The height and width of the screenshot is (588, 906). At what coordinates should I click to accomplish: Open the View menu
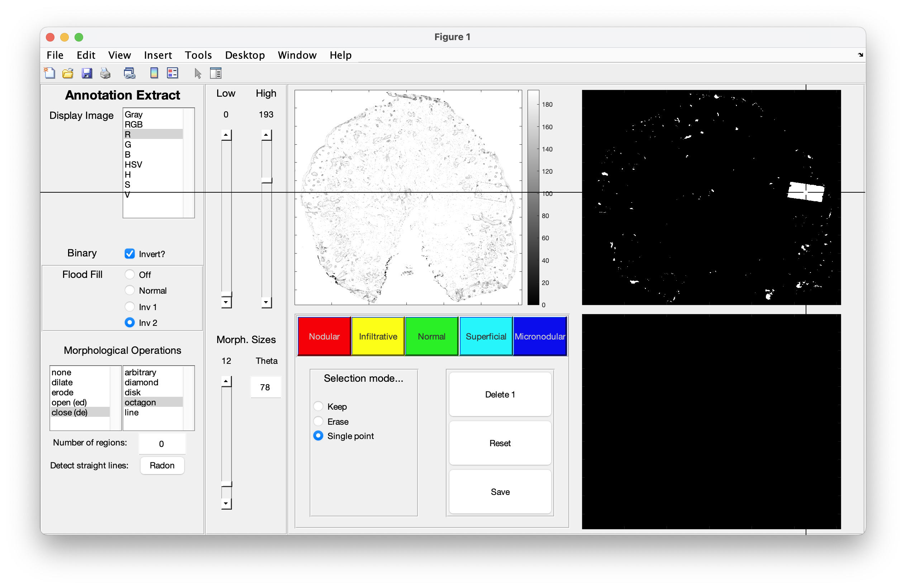(x=119, y=55)
